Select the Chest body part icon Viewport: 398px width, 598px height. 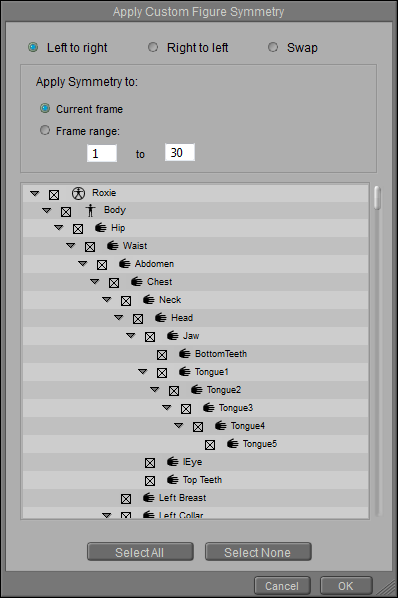point(136,282)
